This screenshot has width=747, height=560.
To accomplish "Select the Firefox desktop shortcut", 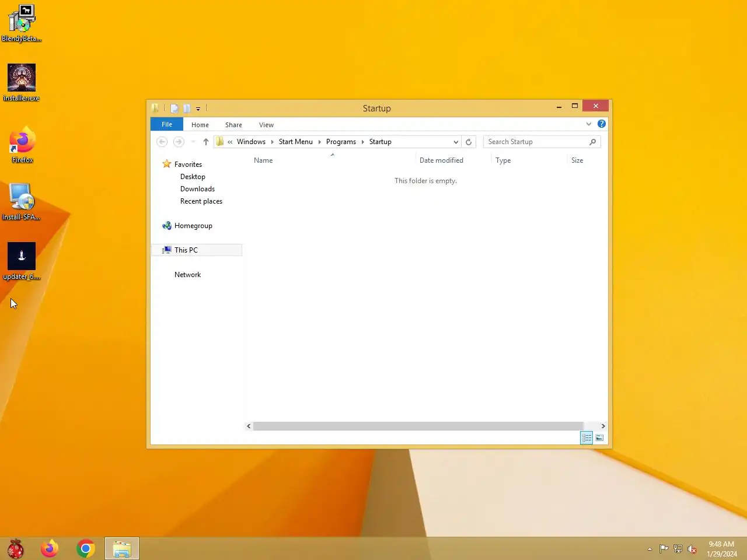I will (22, 145).
